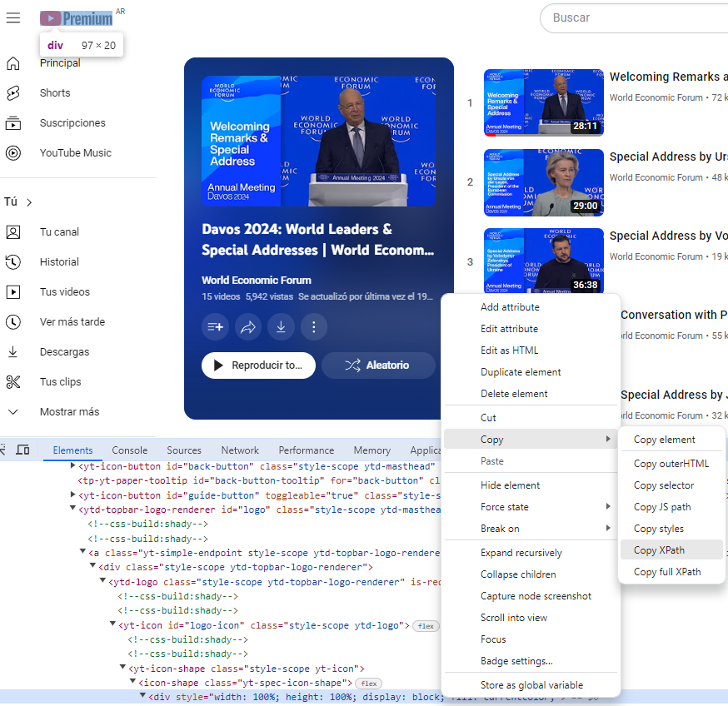728x706 pixels.
Task: Expand the back-button yt-icon-button node
Action: [x=73, y=465]
